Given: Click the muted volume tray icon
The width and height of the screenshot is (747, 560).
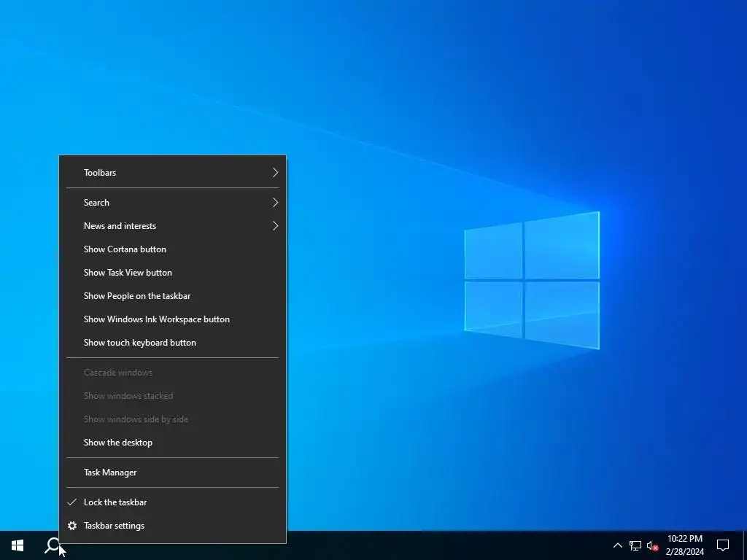Looking at the screenshot, I should click(653, 545).
